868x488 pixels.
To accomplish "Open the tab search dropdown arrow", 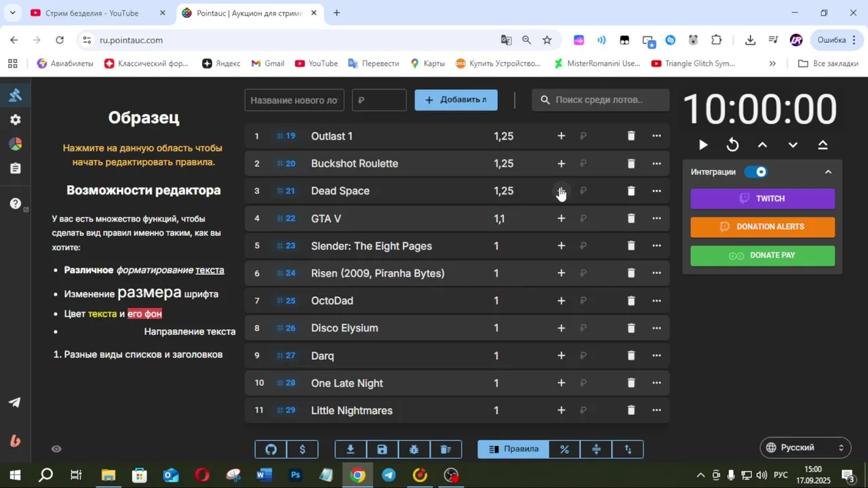I will pyautogui.click(x=12, y=13).
